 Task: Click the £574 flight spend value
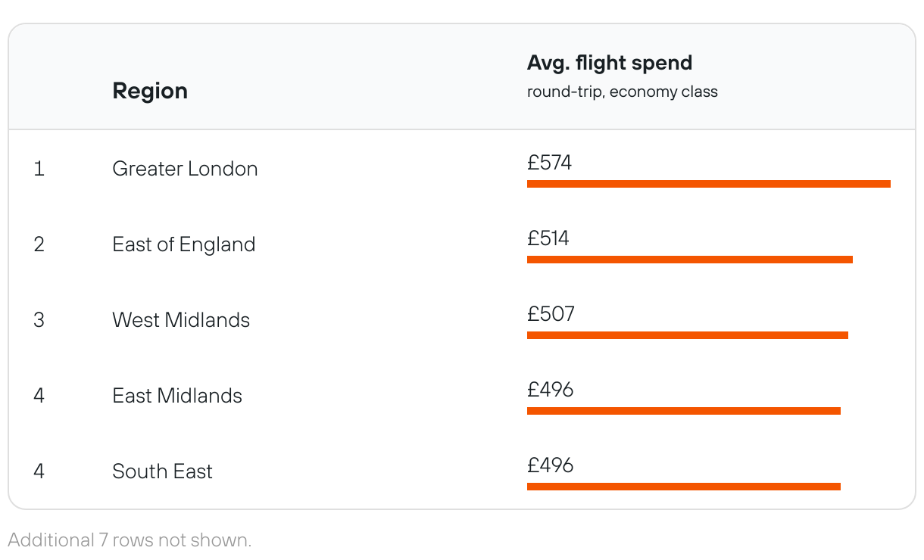click(549, 163)
